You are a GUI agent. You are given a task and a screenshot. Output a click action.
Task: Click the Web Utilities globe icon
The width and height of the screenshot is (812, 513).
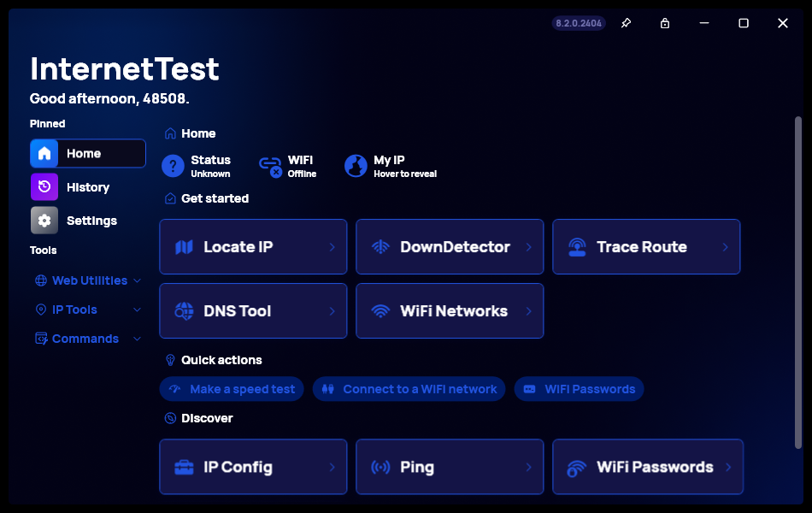41,280
